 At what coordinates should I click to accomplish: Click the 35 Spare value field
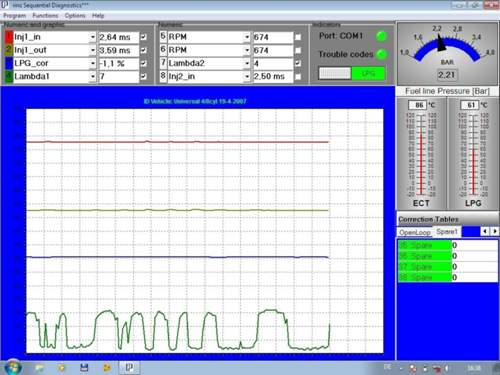(x=475, y=245)
